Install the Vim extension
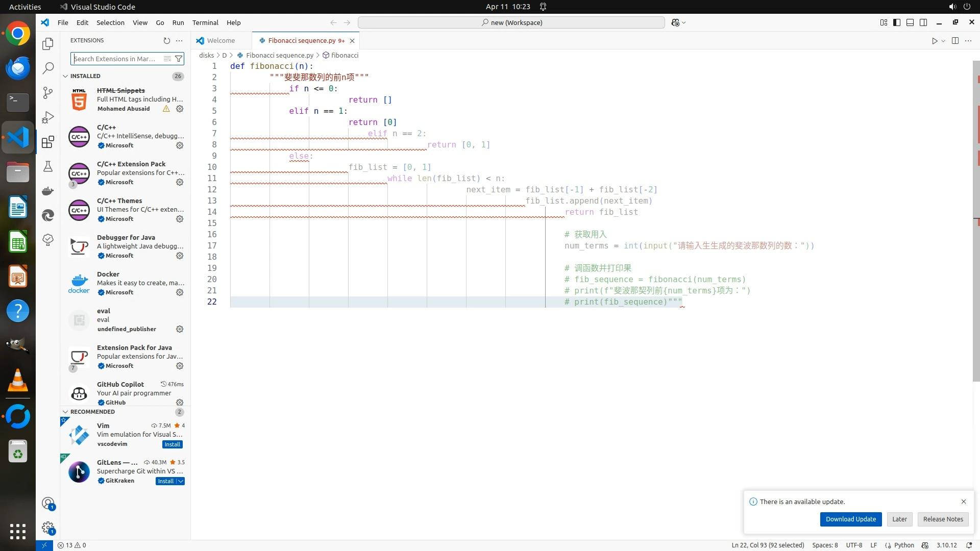This screenshot has height=551, width=980. (x=173, y=444)
